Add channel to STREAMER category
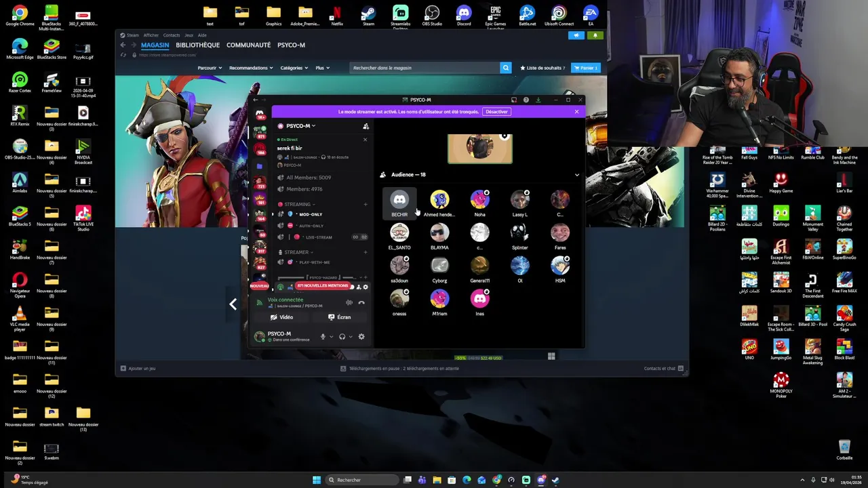 365,252
